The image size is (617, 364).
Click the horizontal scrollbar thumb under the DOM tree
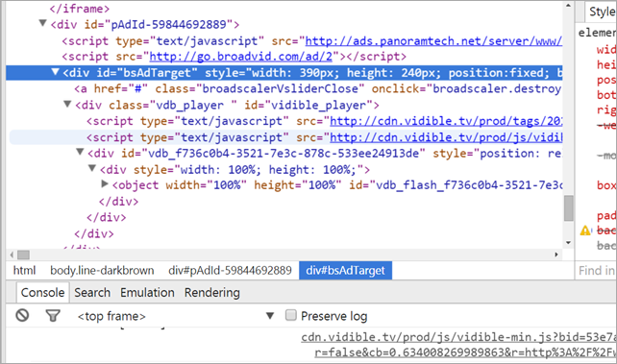[x=23, y=255]
